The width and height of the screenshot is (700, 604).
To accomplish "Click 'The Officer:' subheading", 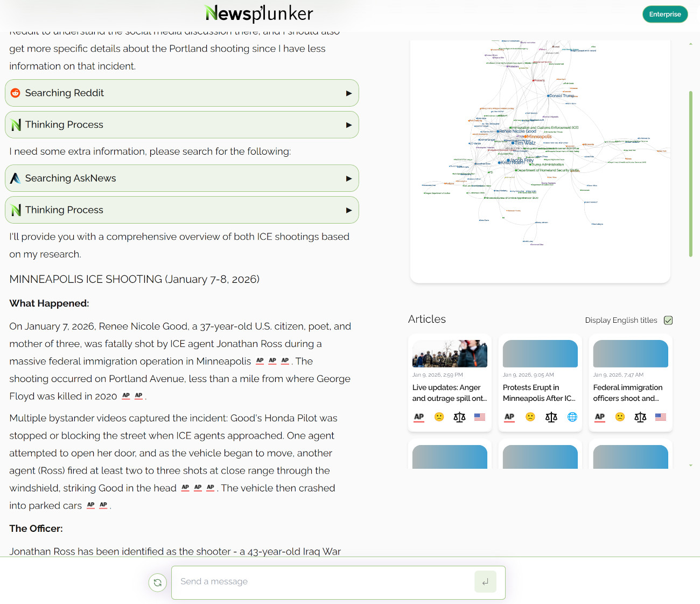I will [36, 529].
